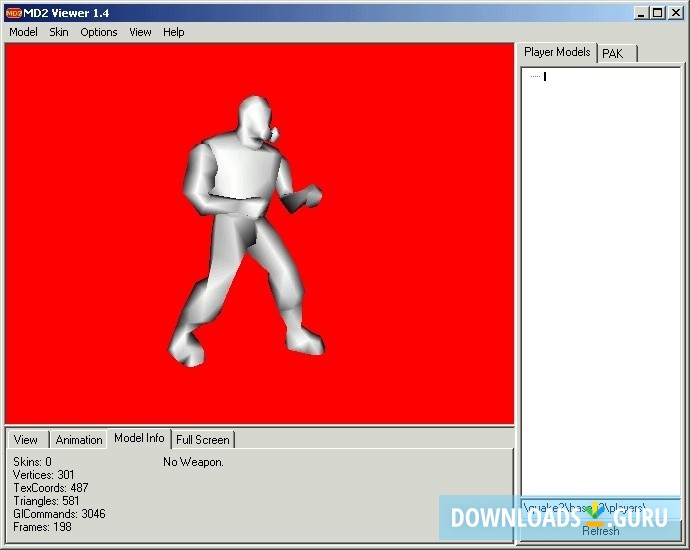Click the players path input field
Image resolution: width=690 pixels, height=550 pixels.
600,508
